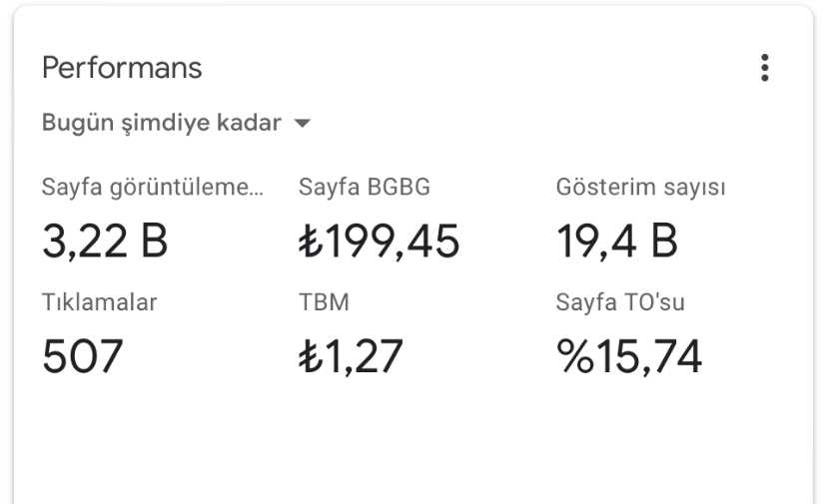The height and width of the screenshot is (504, 827).
Task: Click the Sayfa görüntüleme metric label
Action: [x=153, y=188]
